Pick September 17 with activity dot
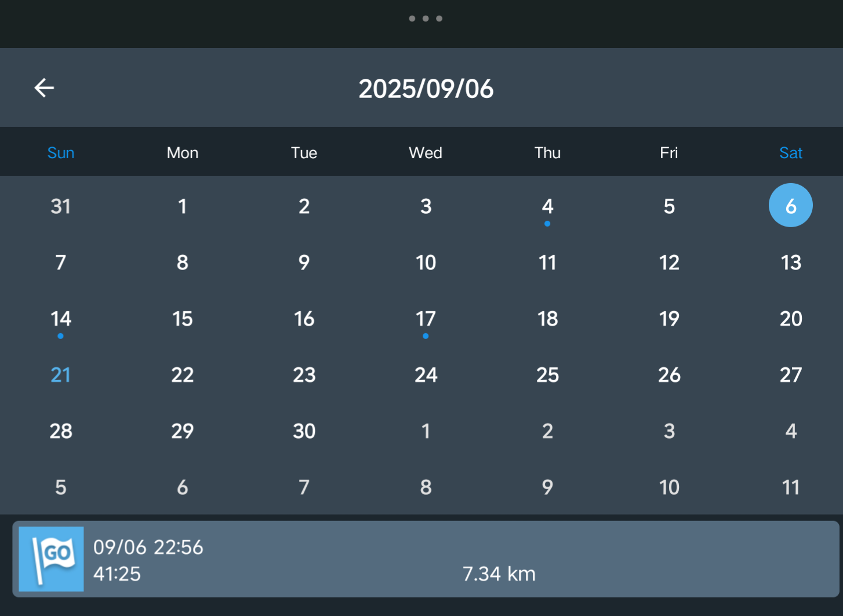The image size is (843, 616). [426, 319]
